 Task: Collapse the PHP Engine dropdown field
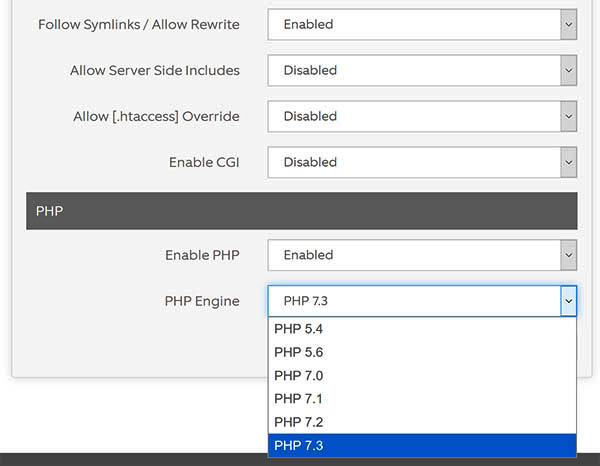422,301
